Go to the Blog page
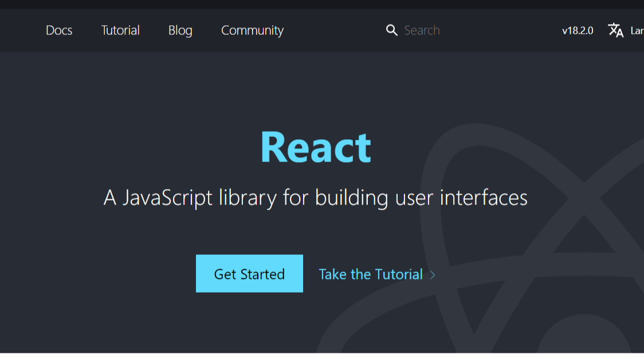 click(180, 30)
